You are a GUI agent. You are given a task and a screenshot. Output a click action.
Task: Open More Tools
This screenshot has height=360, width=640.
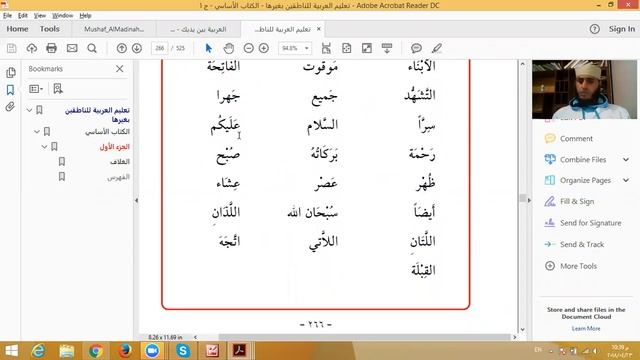(578, 266)
